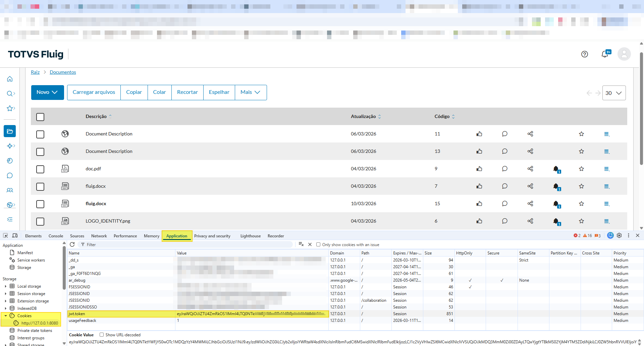Open the Mais dropdown menu
Screen dimensions: 644x346
[x=251, y=92]
